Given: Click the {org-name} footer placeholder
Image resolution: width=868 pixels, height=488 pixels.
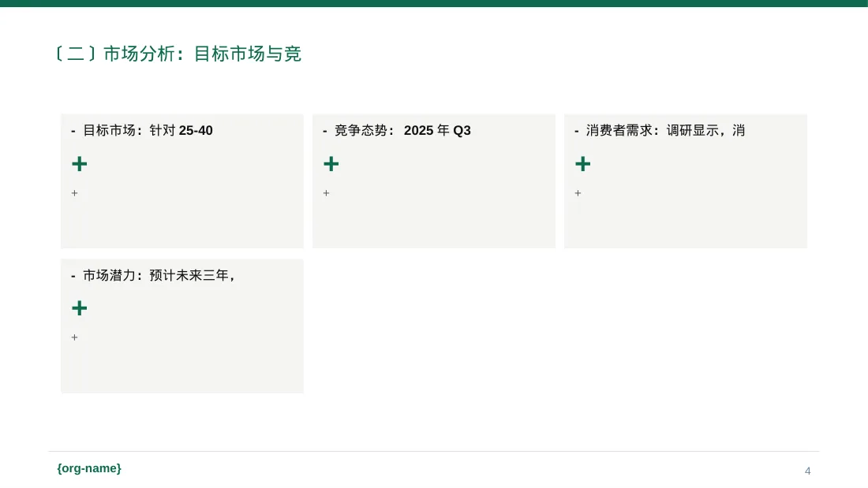Looking at the screenshot, I should (x=89, y=468).
